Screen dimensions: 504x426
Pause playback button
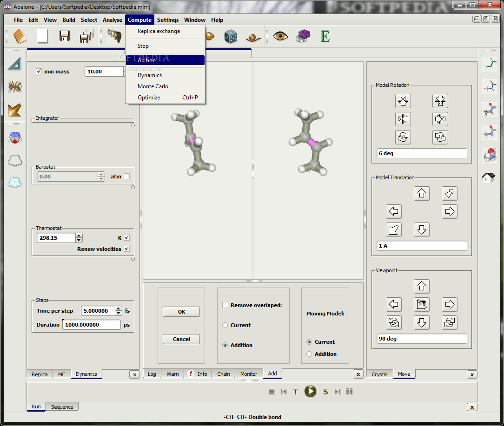click(349, 392)
